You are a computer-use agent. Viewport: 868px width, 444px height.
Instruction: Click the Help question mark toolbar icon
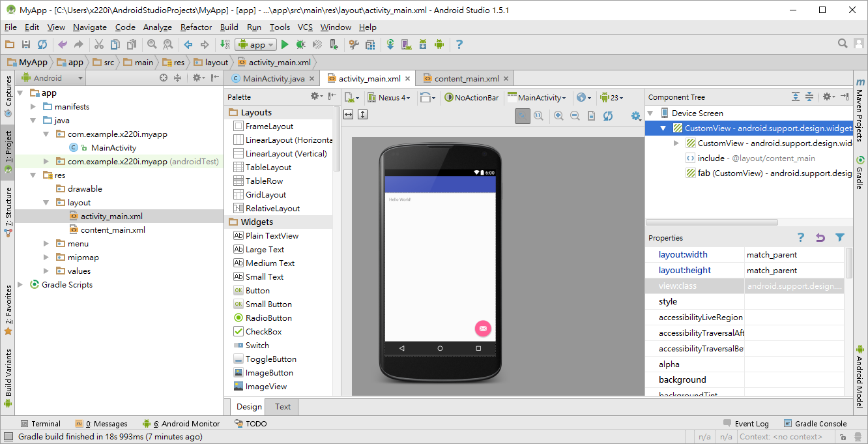[459, 44]
